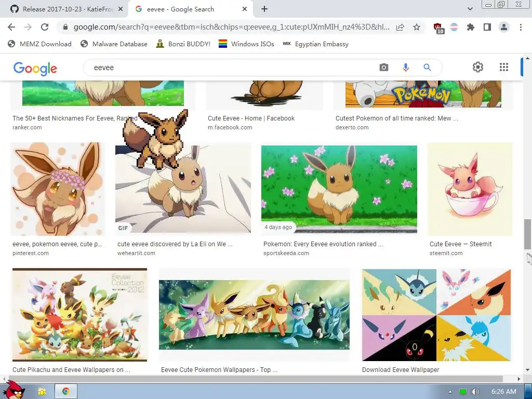Viewport: 532px width, 399px height.
Task: Click the Angry Birds start button
Action: click(14, 390)
